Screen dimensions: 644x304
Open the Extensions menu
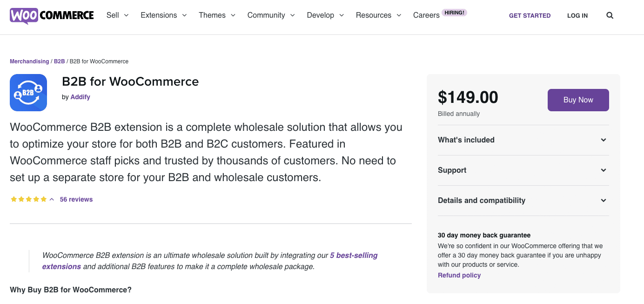pos(164,15)
